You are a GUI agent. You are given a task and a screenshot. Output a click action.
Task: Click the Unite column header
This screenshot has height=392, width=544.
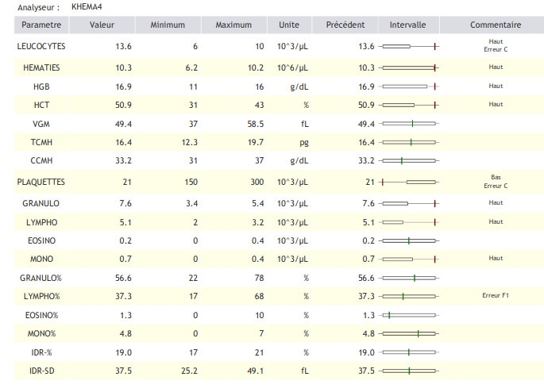(289, 25)
